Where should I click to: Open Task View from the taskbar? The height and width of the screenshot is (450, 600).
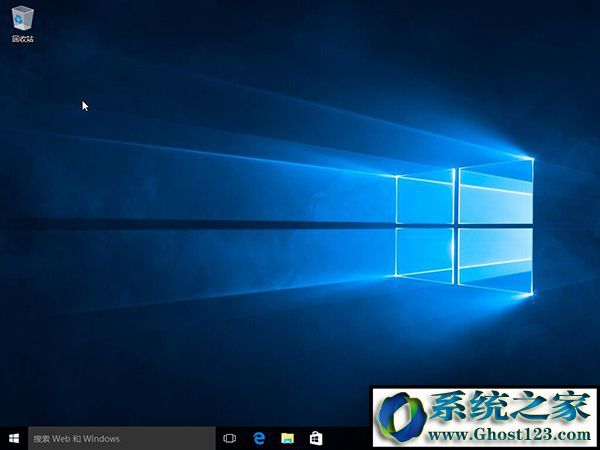230,438
